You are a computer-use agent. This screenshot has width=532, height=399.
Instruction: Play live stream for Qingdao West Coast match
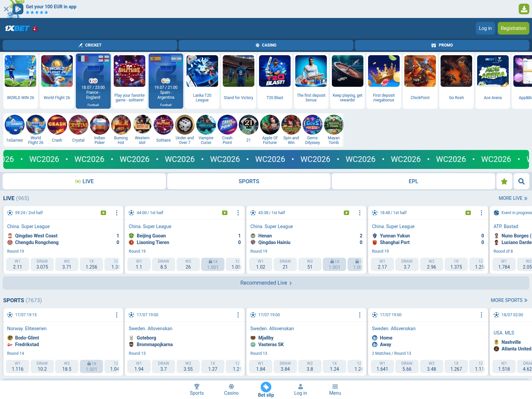103,213
